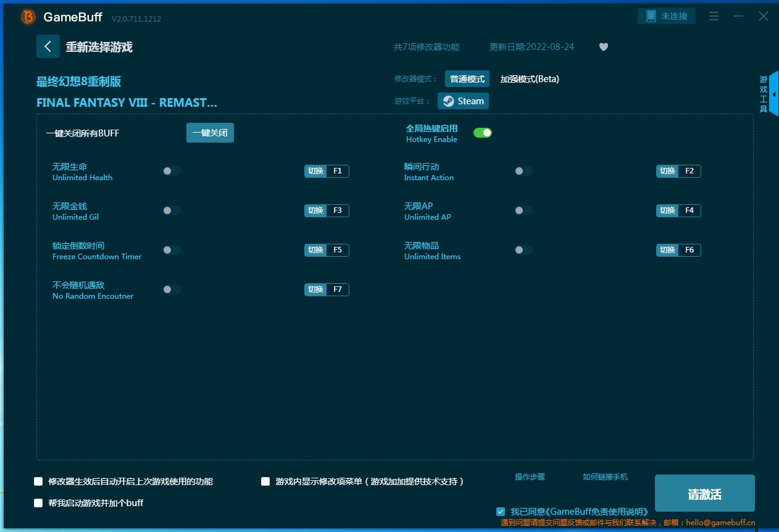The width and height of the screenshot is (779, 532).
Task: Toggle Unlimited Health switch on
Action: [172, 171]
